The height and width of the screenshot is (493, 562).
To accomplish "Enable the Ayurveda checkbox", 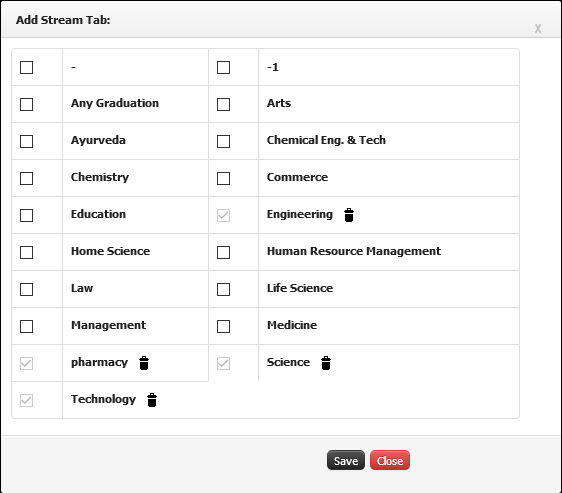I will coord(27,141).
